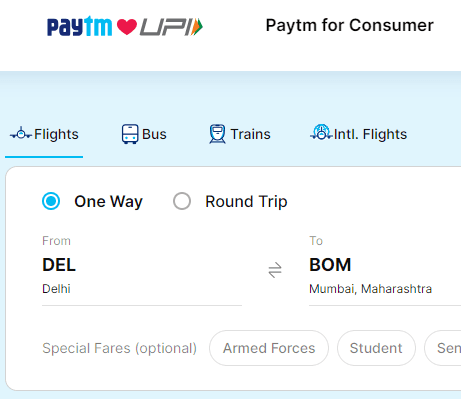Screen dimensions: 461x399
Task: Toggle the Student special fare chip
Action: click(376, 348)
